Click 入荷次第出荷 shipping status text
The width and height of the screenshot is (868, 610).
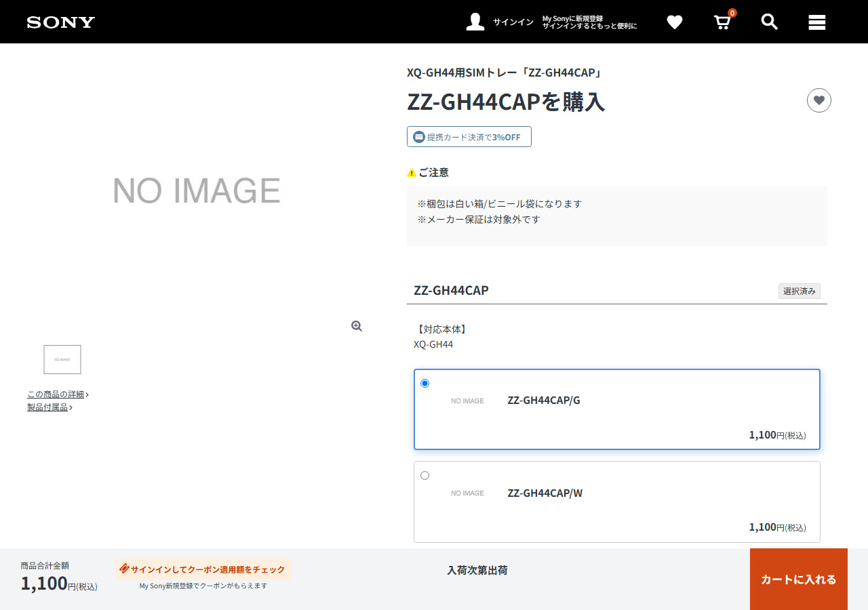pos(477,570)
